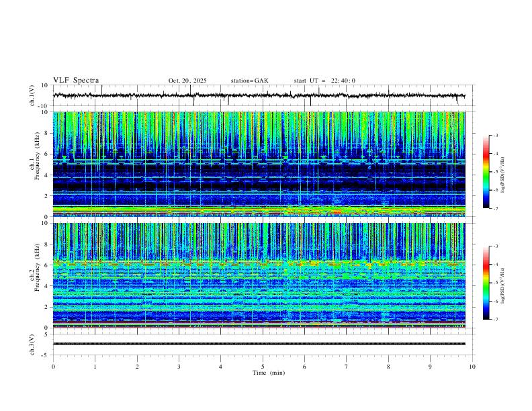Click the "ch.3(V)" axis label
Screen dimensions: 532x411
click(x=32, y=345)
